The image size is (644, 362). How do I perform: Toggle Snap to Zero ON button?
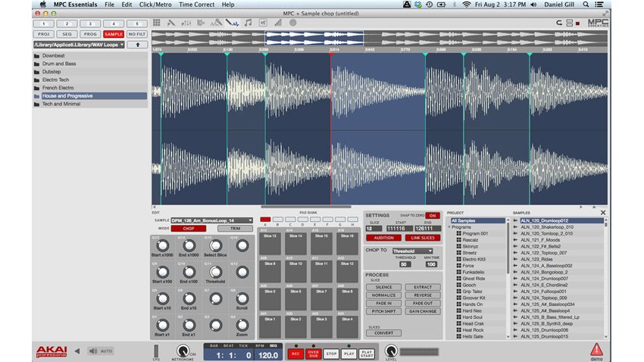(433, 216)
